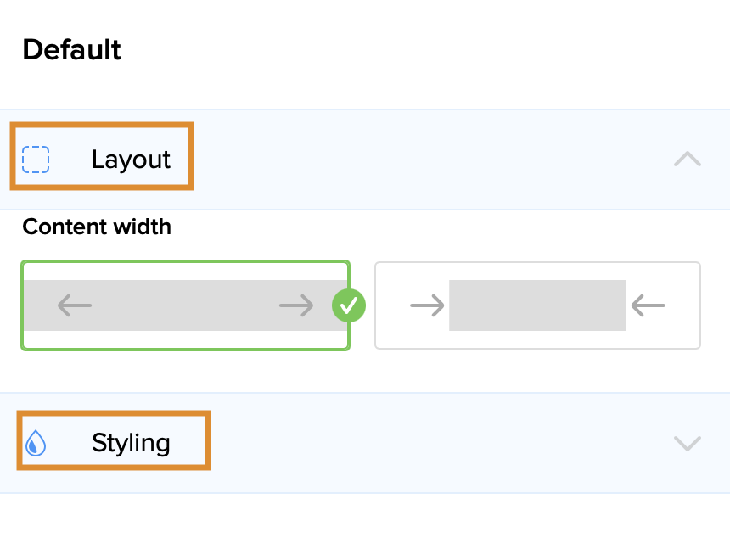Click the blank area below Styling section
Viewport: 730px width, 560px height.
point(365,526)
